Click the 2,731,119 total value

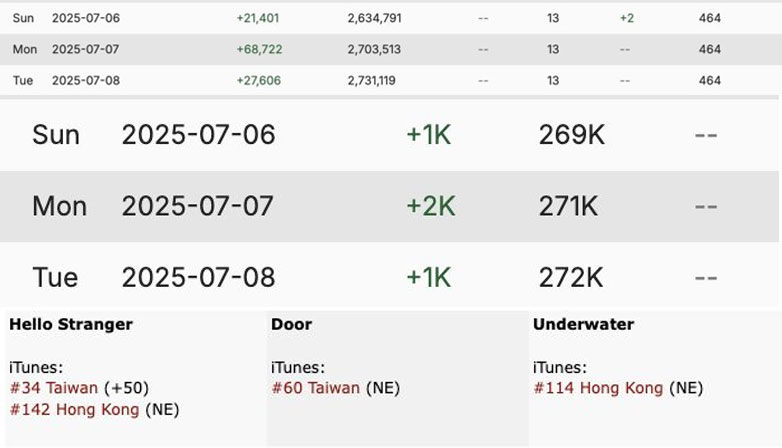375,80
